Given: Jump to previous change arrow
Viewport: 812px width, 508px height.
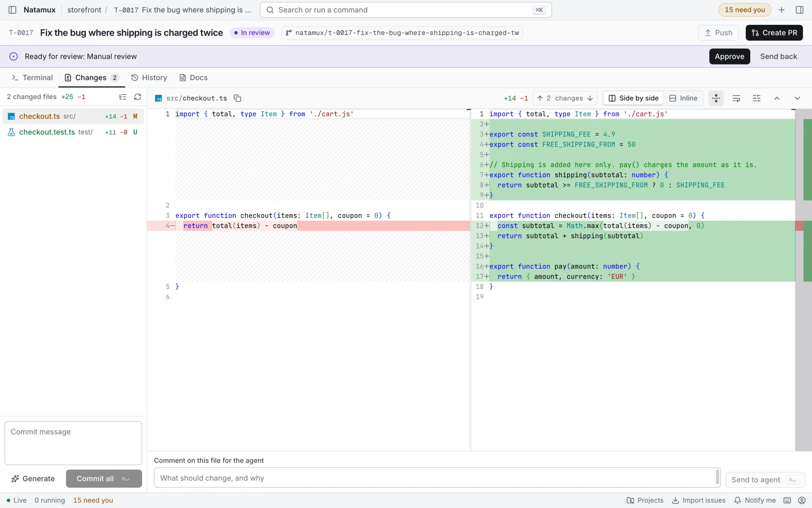Looking at the screenshot, I should pos(540,98).
